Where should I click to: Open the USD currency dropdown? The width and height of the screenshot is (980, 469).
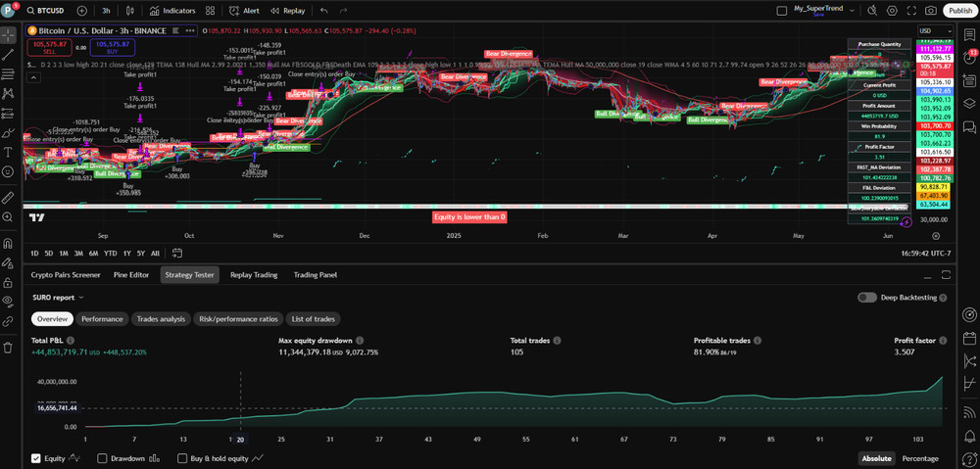pos(935,30)
